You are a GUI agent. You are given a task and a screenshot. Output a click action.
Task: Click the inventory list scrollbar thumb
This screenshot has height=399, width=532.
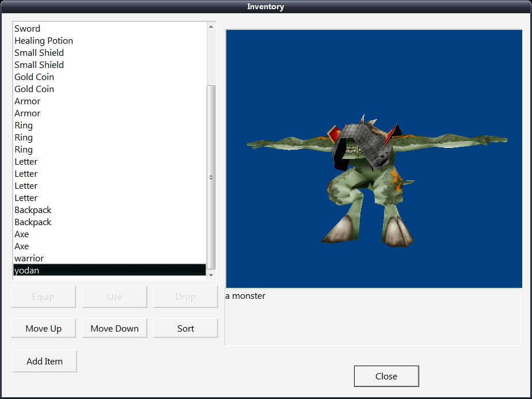click(x=211, y=177)
